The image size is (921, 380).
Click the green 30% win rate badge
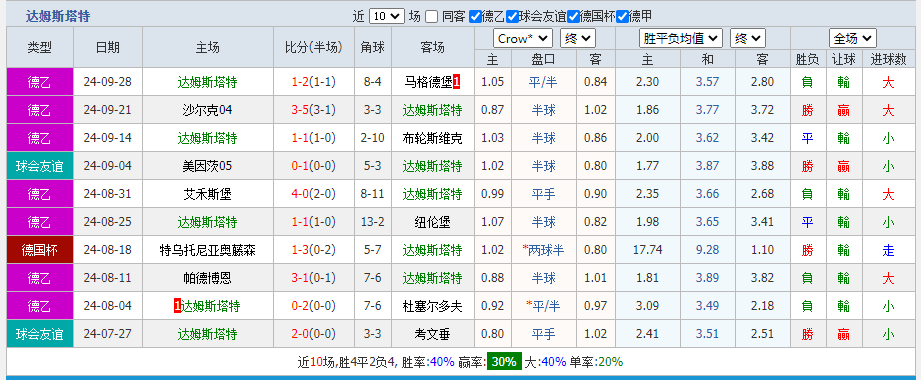[x=504, y=362]
